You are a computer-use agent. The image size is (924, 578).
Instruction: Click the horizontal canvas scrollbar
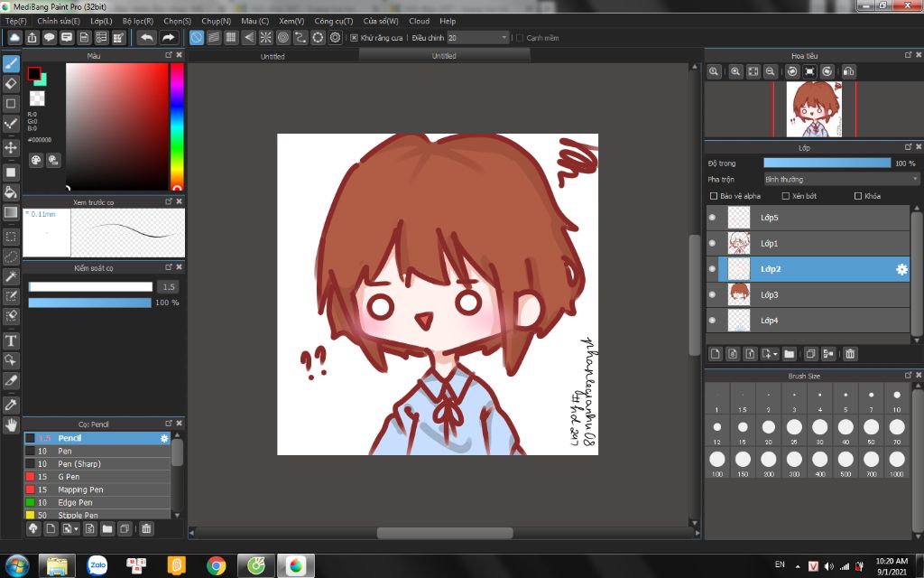(444, 533)
